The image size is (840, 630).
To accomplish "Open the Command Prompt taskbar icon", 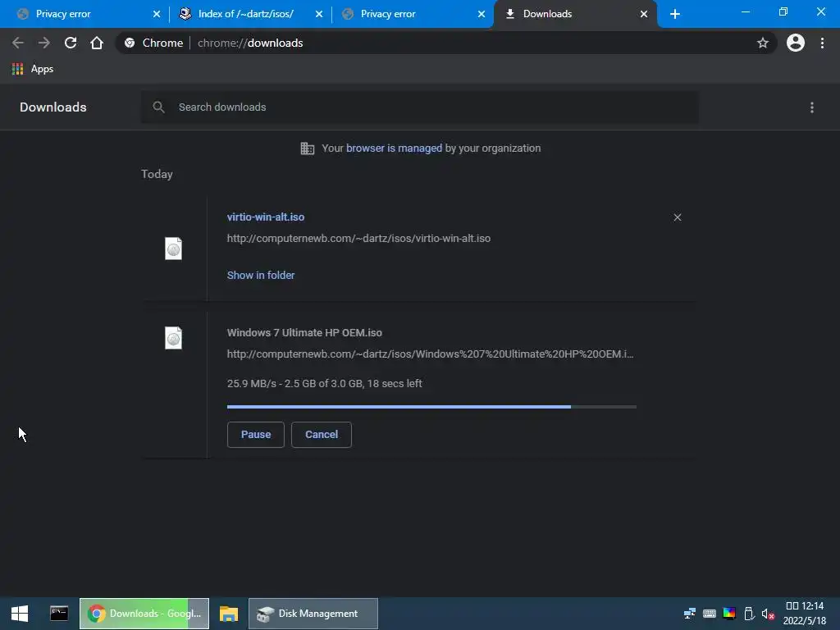I will point(59,614).
